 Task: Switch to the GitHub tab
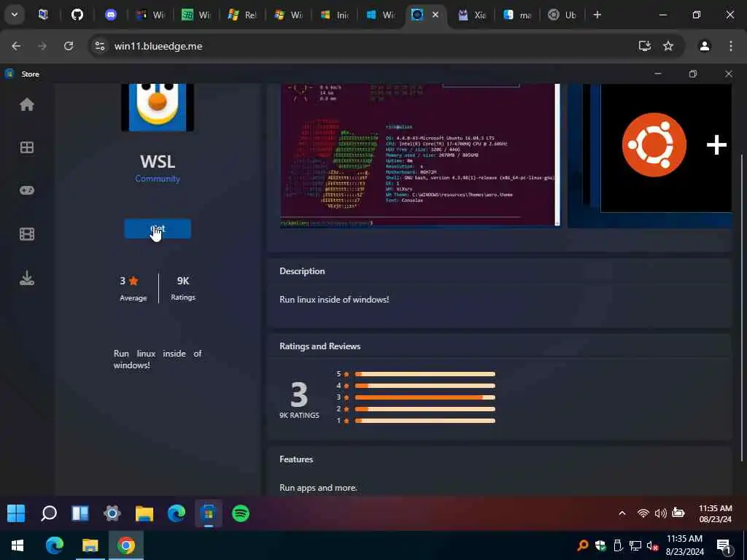coord(77,15)
